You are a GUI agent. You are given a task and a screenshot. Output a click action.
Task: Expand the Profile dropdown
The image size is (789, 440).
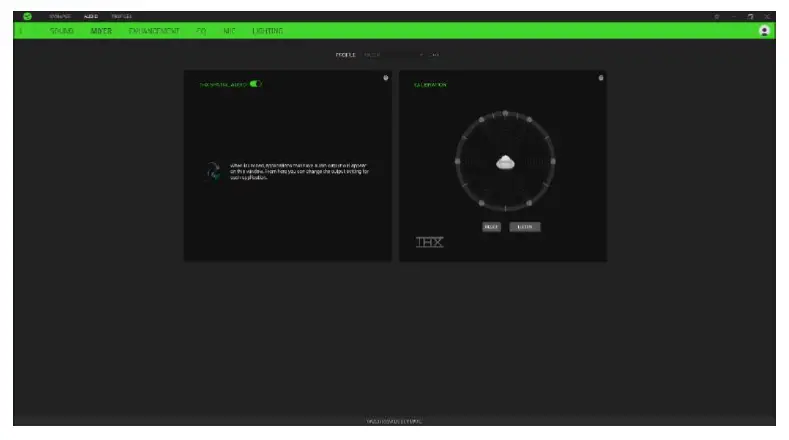pyautogui.click(x=393, y=55)
